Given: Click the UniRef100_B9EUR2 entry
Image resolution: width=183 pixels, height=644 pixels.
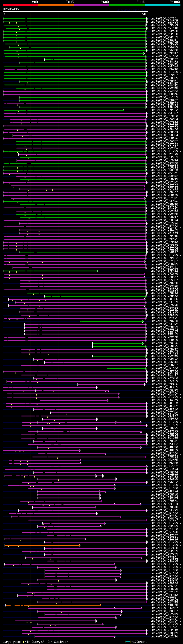Looking at the screenshot, I should pyautogui.click(x=164, y=324).
